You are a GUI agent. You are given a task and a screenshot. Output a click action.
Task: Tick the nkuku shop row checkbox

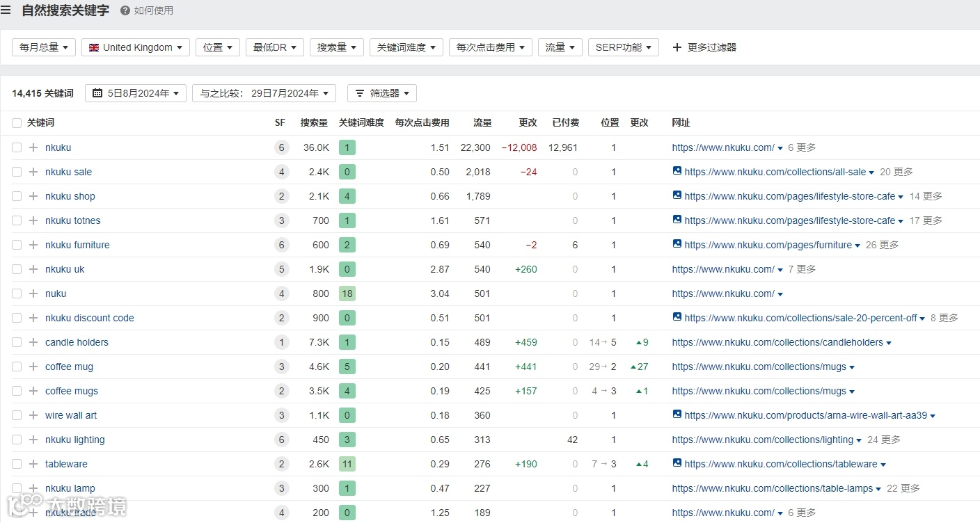(x=17, y=196)
